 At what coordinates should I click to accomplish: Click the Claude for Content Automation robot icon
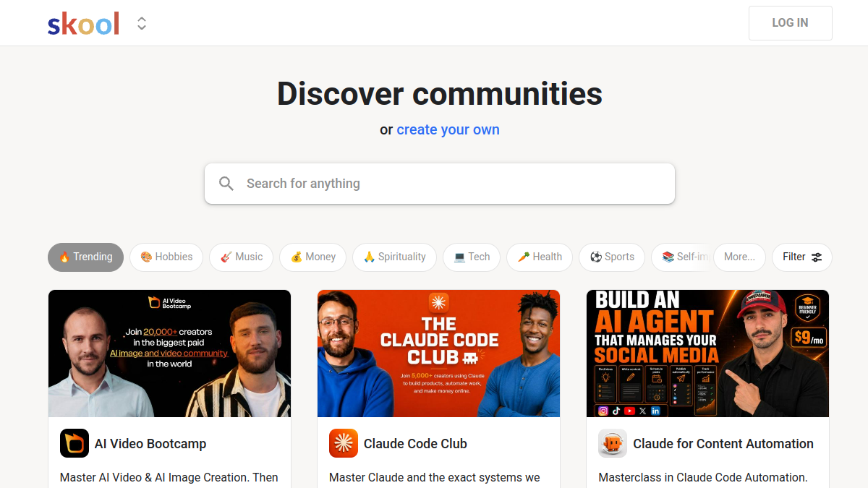(x=613, y=443)
